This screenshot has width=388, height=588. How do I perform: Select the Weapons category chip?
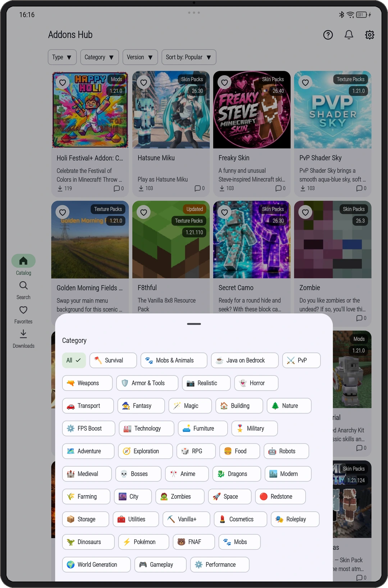87,383
